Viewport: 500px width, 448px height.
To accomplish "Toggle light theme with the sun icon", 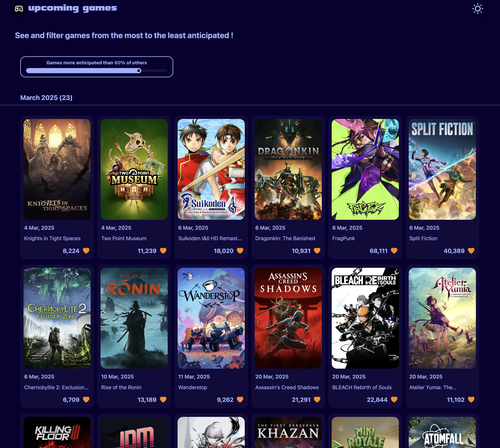I will [478, 9].
